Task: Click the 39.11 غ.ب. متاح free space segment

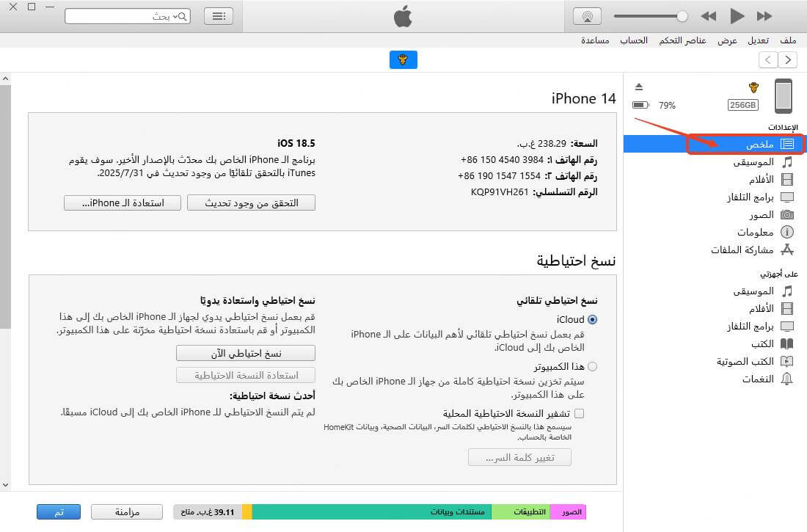Action: [x=208, y=512]
